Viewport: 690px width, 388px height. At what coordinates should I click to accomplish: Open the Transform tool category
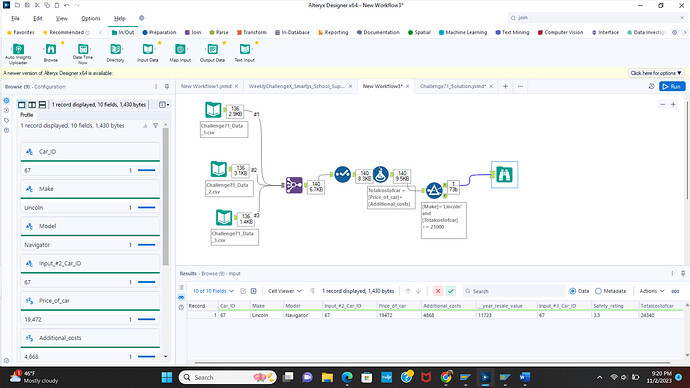tap(251, 32)
